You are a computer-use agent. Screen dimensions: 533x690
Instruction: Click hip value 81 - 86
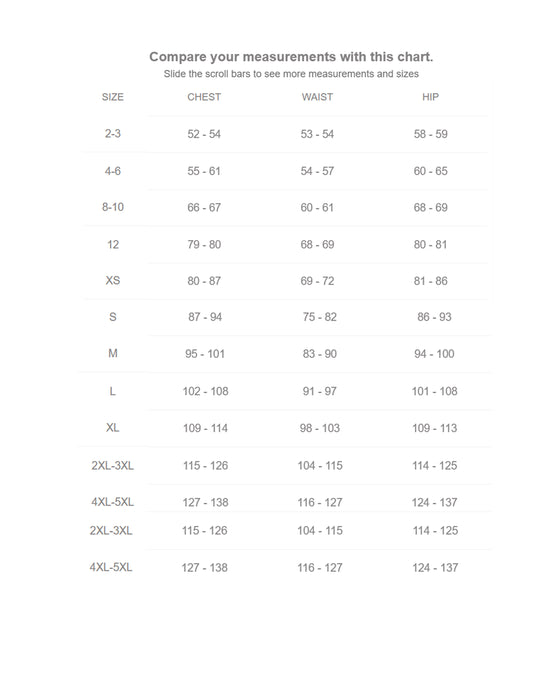click(x=430, y=281)
